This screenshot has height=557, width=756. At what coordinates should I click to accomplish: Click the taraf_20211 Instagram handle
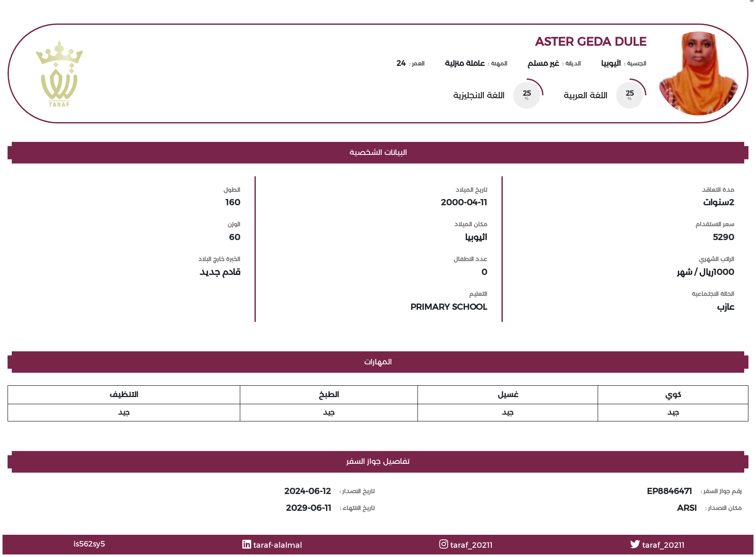(471, 545)
